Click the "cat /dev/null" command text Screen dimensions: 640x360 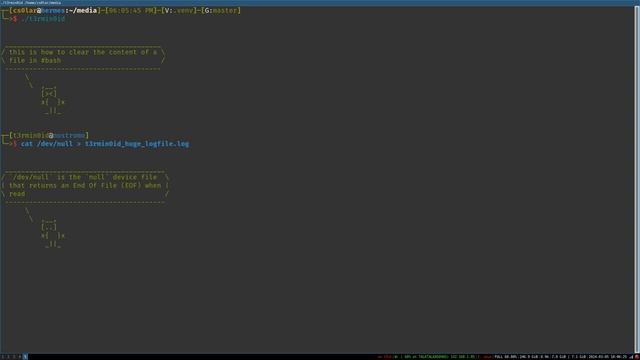[x=47, y=144]
